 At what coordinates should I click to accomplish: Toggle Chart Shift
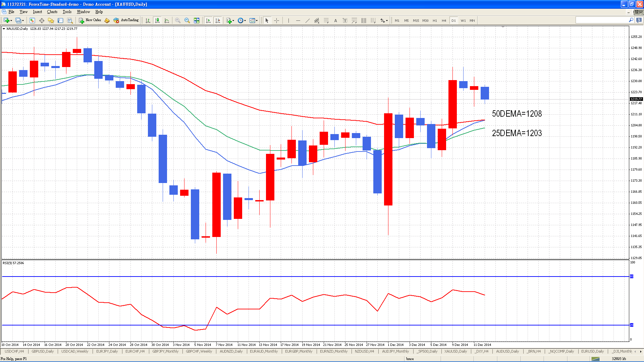click(x=218, y=20)
